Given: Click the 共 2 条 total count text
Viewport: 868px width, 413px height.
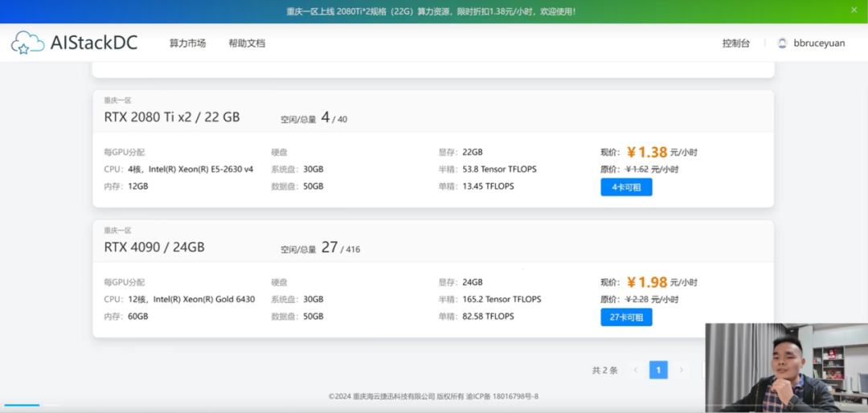Looking at the screenshot, I should [605, 370].
